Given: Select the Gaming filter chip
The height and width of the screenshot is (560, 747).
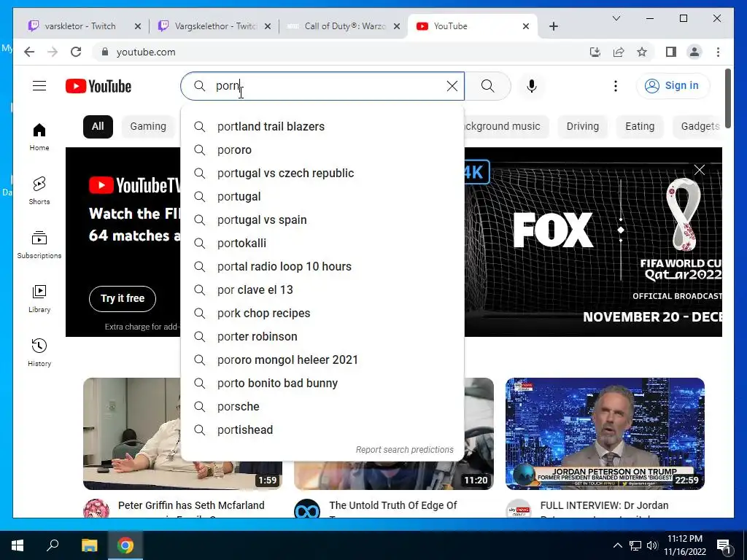Looking at the screenshot, I should 148,126.
